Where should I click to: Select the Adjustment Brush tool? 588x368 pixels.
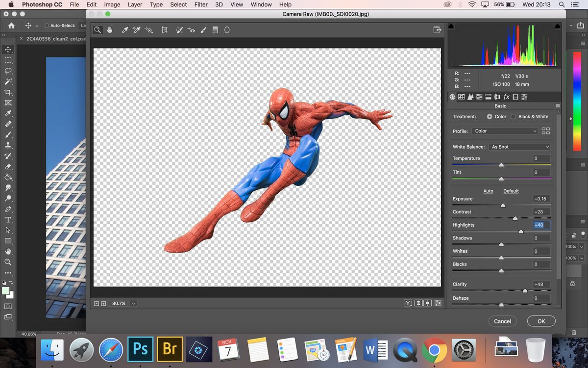click(x=203, y=30)
